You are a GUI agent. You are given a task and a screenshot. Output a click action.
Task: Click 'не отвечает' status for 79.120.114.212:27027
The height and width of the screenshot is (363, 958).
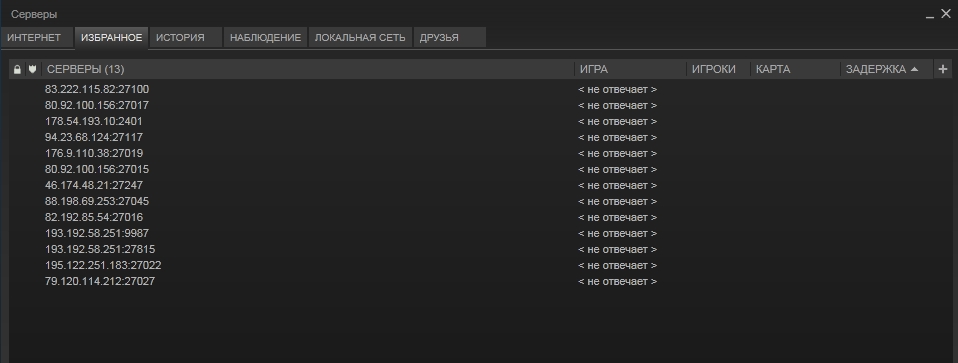618,281
